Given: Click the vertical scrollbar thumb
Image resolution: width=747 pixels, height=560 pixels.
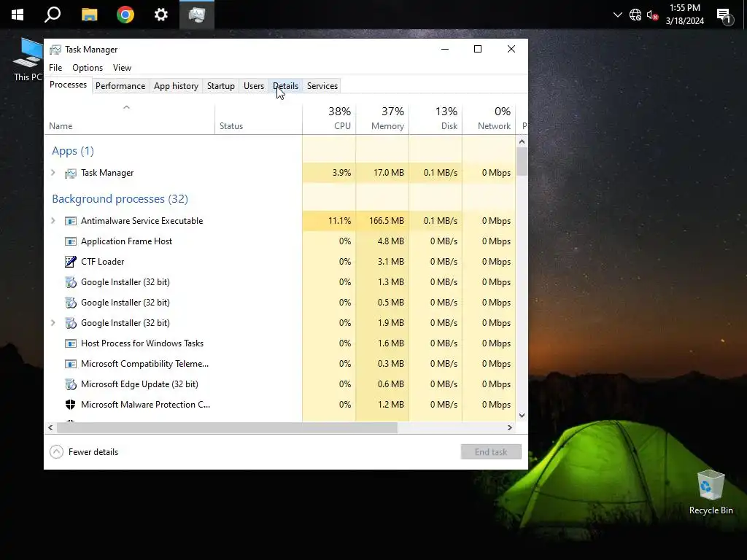Looking at the screenshot, I should pyautogui.click(x=522, y=161).
